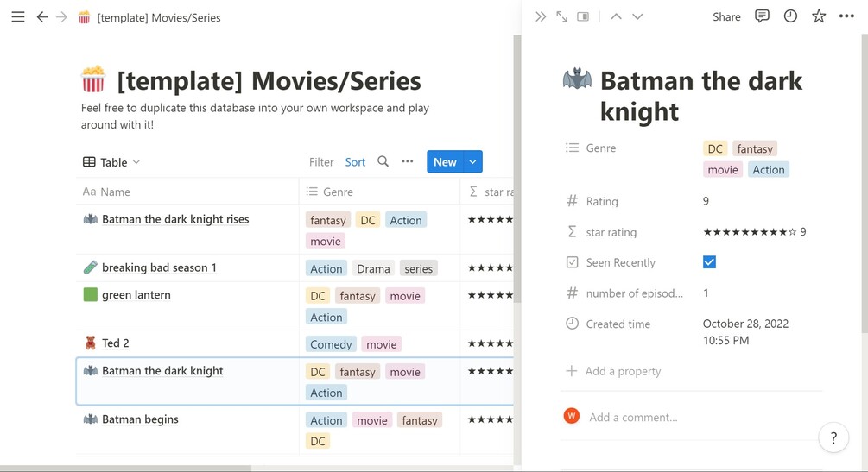868x472 pixels.
Task: Open the breaking bad season 1 row
Action: point(159,267)
